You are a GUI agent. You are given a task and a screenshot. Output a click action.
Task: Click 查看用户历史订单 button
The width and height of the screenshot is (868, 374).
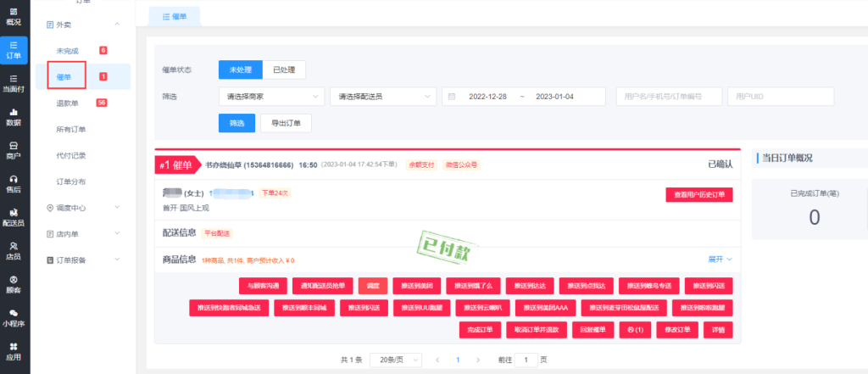coord(698,194)
